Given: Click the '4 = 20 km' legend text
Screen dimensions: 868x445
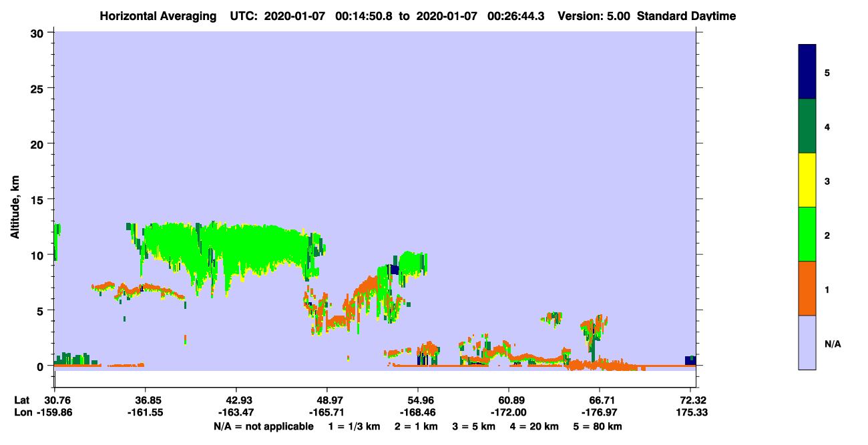Looking at the screenshot, I should point(535,426).
